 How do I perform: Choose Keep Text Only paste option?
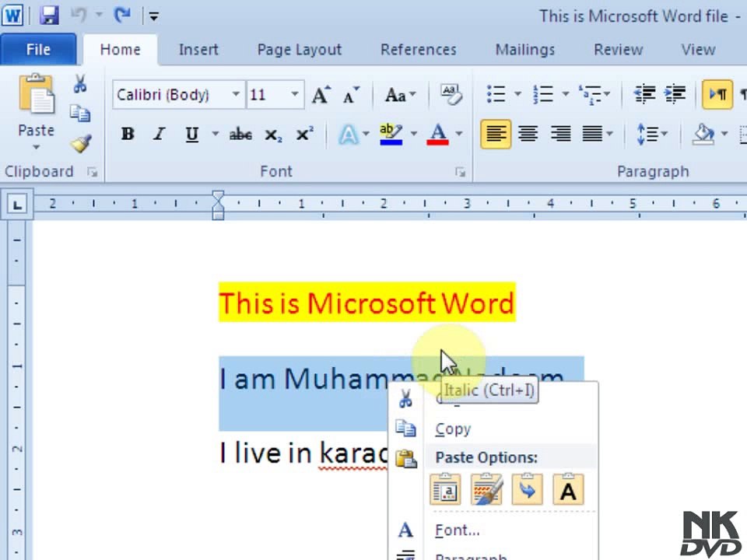point(568,489)
